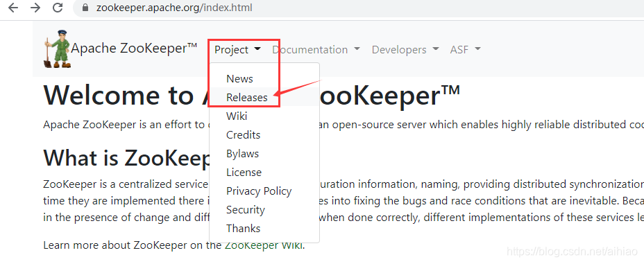Viewport: 644px width, 264px height.
Task: Open Credits menu entry
Action: pyautogui.click(x=264, y=135)
